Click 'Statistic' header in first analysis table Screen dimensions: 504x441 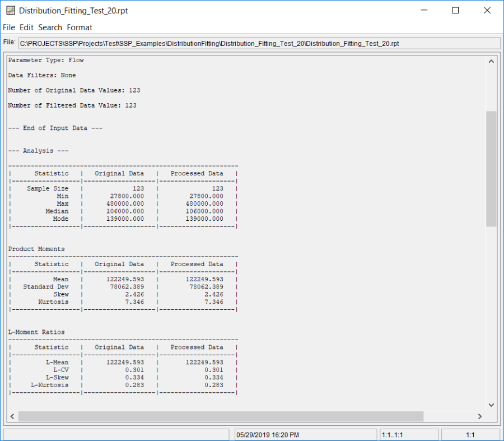coord(52,173)
